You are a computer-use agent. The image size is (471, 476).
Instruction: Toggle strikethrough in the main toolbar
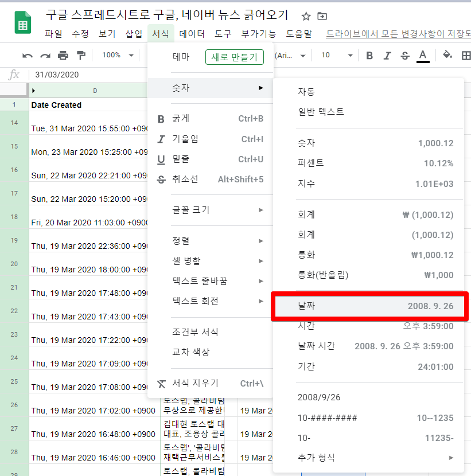pyautogui.click(x=405, y=56)
